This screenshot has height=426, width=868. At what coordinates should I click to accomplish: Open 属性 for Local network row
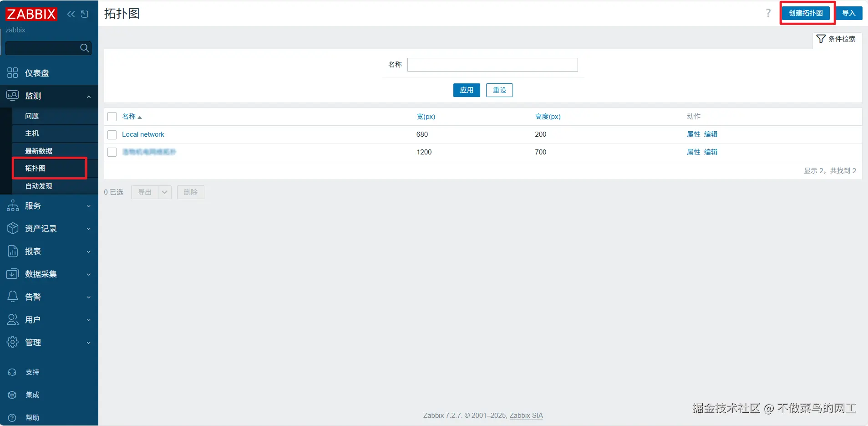click(693, 134)
